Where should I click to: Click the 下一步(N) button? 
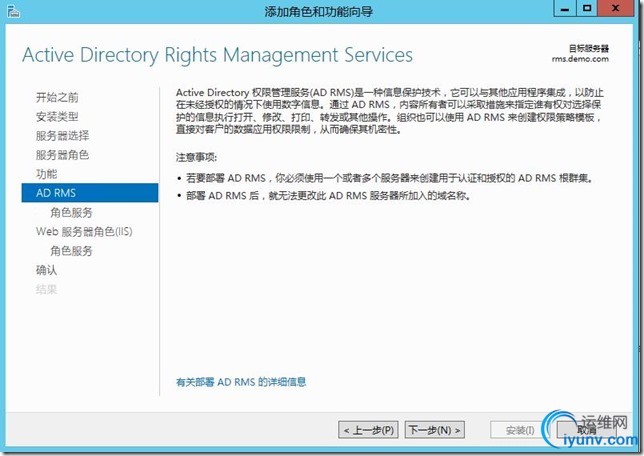pyautogui.click(x=435, y=430)
